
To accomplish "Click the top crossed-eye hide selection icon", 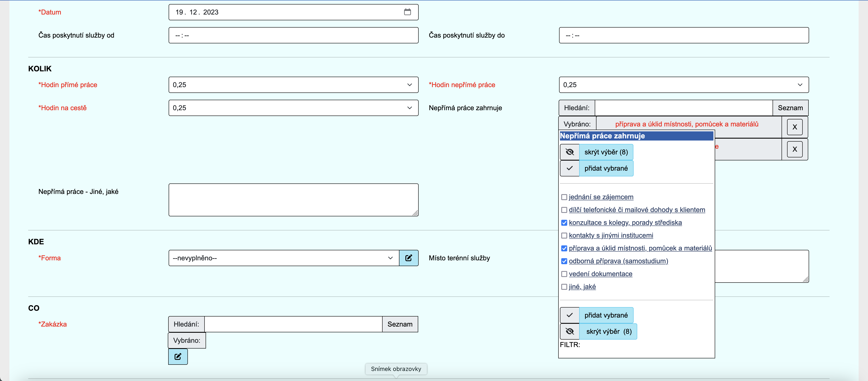I will pos(570,152).
